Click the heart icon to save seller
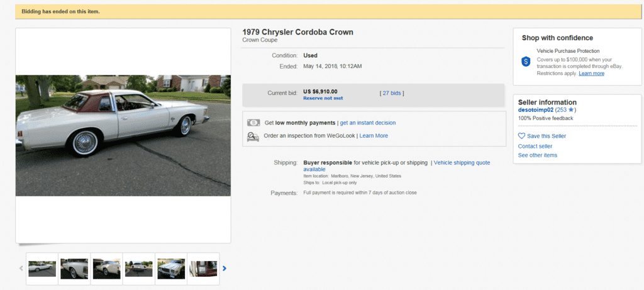The height and width of the screenshot is (290, 644). [521, 136]
